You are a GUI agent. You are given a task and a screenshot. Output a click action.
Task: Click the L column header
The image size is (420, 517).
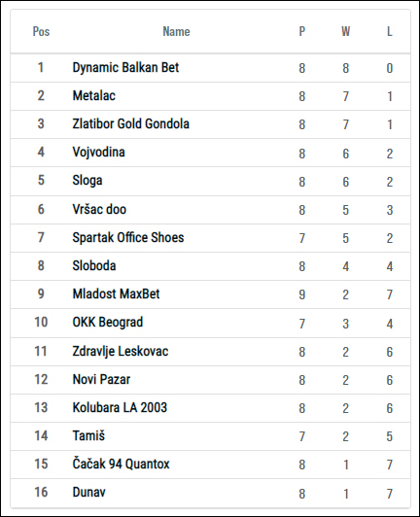coord(390,32)
